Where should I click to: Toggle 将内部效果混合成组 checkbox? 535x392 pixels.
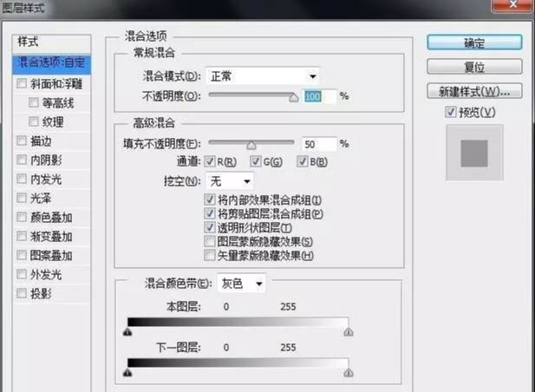pyautogui.click(x=209, y=199)
